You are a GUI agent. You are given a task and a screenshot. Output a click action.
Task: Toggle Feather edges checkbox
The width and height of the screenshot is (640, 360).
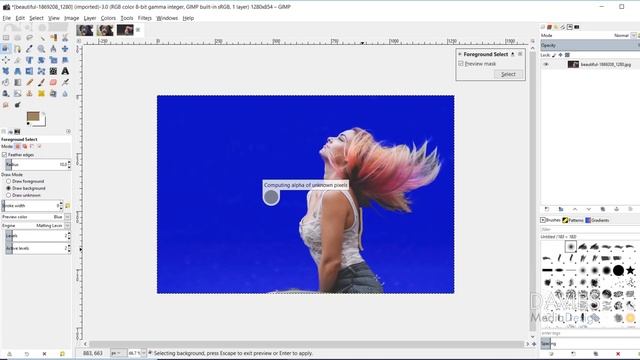tap(4, 155)
